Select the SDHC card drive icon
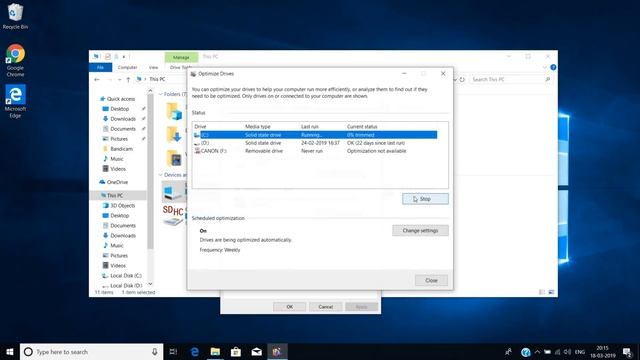This screenshot has height=360, width=640. click(x=173, y=215)
